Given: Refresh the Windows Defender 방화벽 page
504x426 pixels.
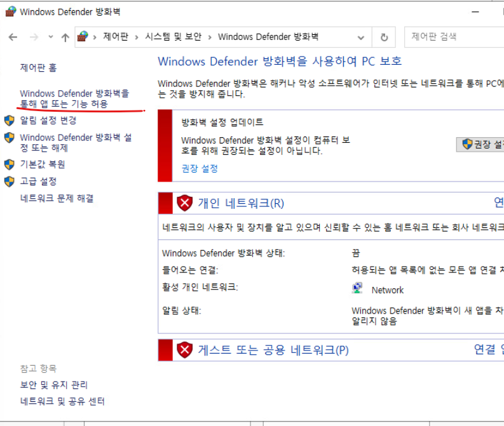Looking at the screenshot, I should 384,37.
